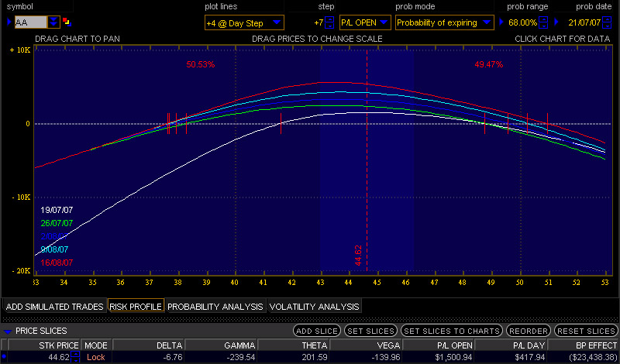620x364 pixels.
Task: Click the 50.53% probability label
Action: point(201,64)
